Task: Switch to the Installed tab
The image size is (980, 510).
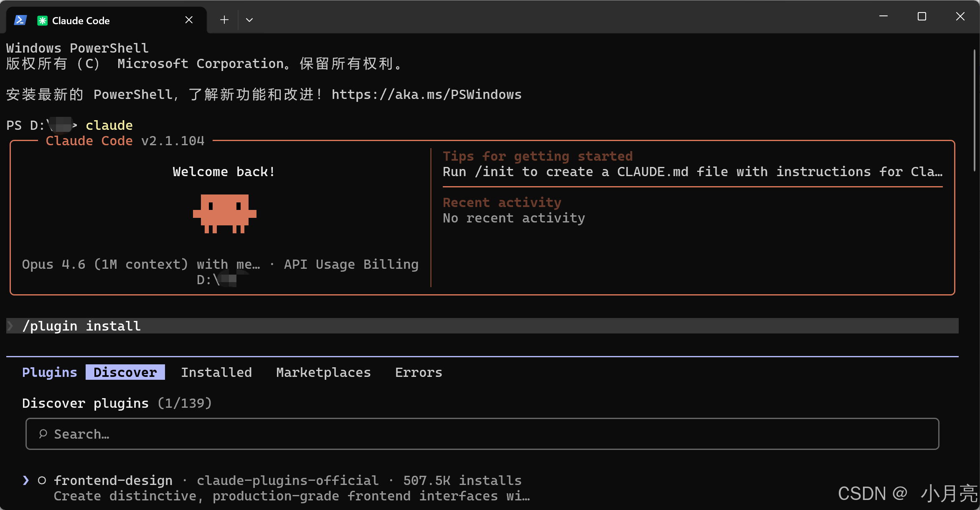Action: (216, 372)
